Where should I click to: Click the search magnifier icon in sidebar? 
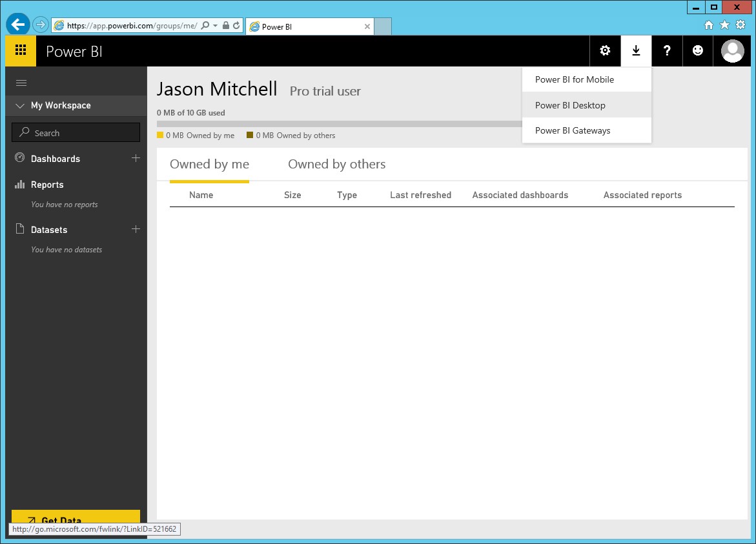pos(24,132)
